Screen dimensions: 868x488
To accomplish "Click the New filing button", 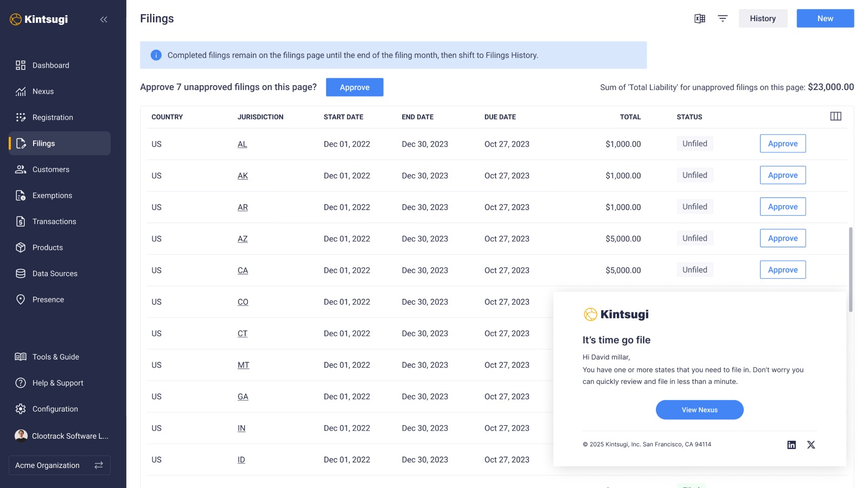I will pos(825,18).
